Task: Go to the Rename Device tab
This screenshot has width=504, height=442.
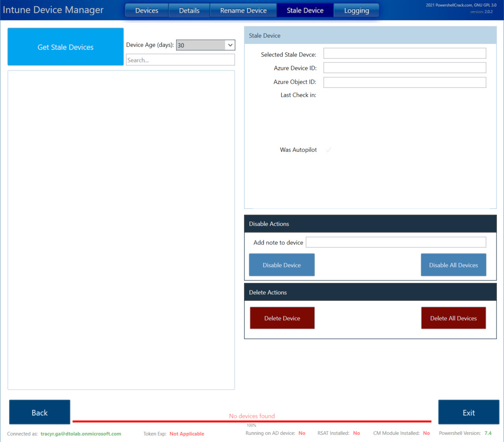Action: pyautogui.click(x=243, y=10)
